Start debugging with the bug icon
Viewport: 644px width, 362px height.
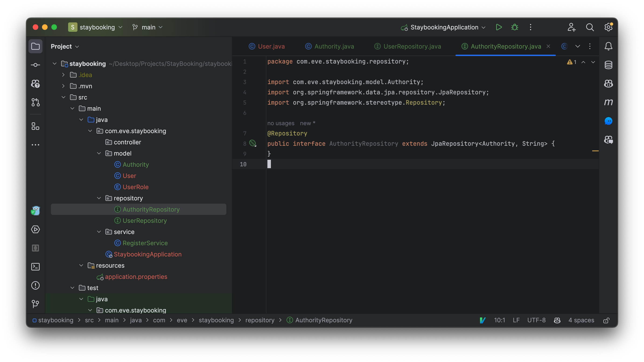[x=514, y=27]
